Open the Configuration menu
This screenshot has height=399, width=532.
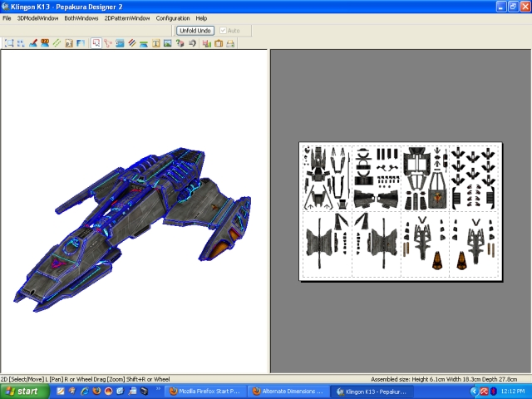click(173, 18)
